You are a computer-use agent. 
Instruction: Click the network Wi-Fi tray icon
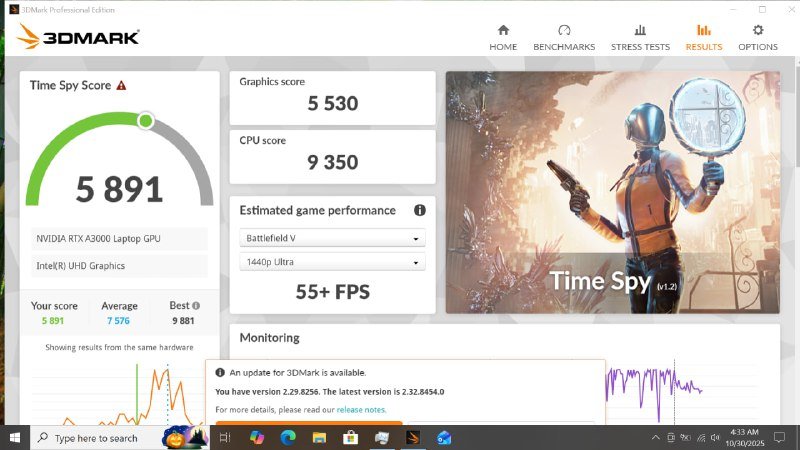click(x=701, y=438)
